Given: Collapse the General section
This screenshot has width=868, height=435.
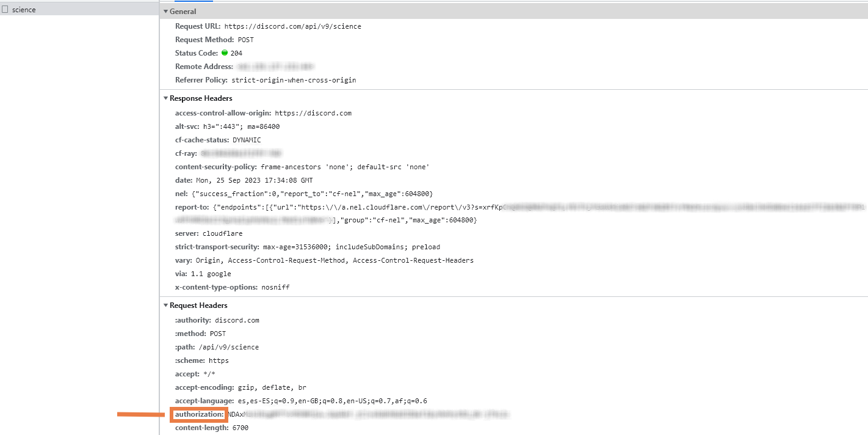Looking at the screenshot, I should [x=165, y=11].
